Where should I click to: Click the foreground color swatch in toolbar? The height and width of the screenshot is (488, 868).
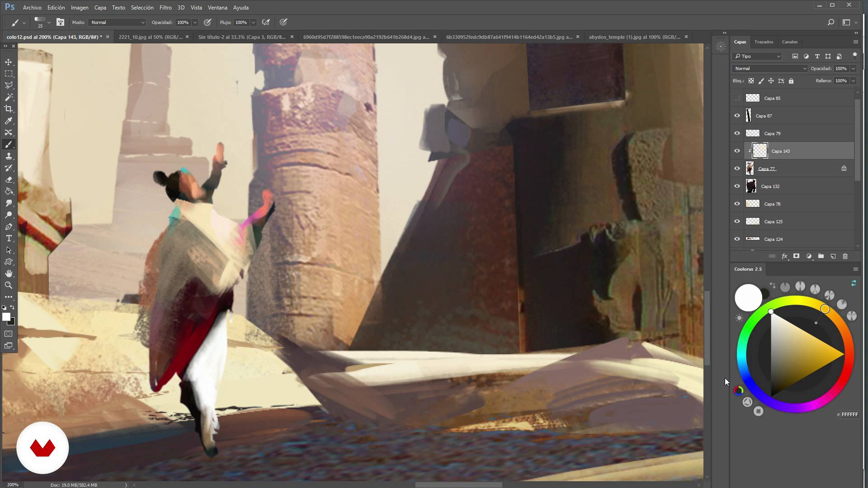(x=6, y=317)
